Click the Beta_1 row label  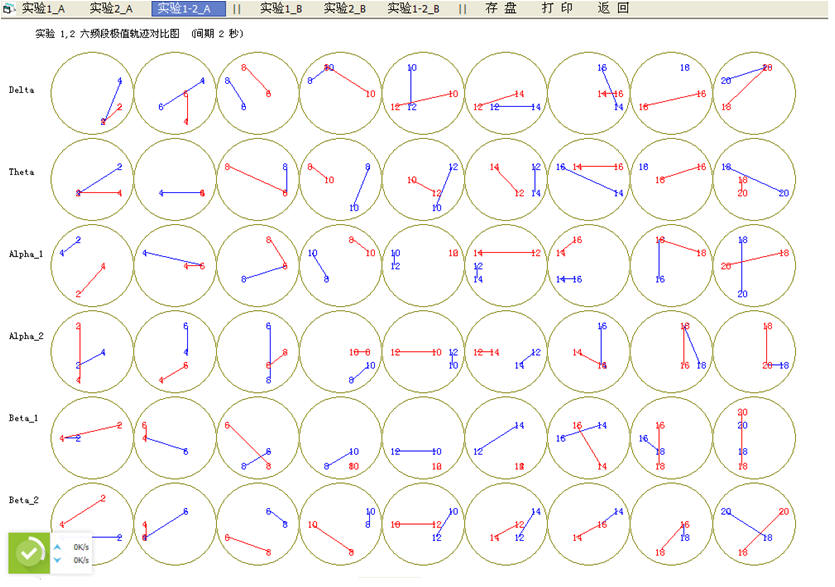click(x=23, y=418)
